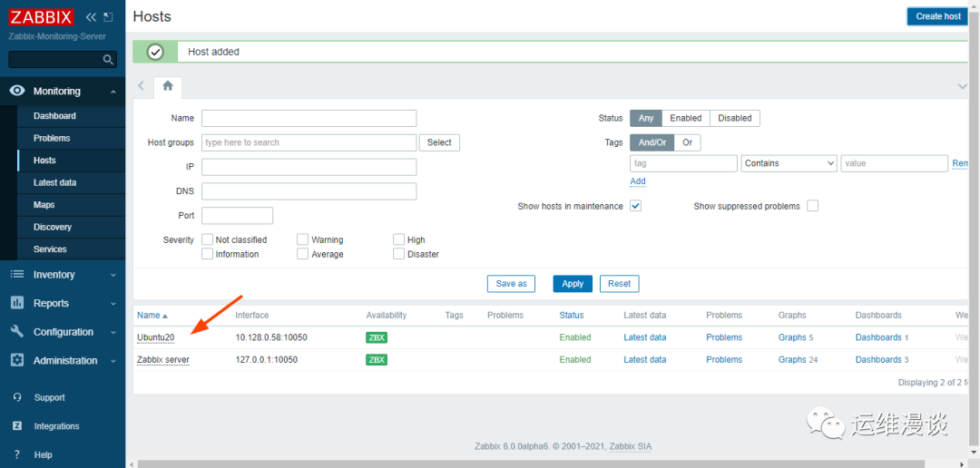Viewport: 980px width, 468px height.
Task: Expand the Administration menu section
Action: tap(113, 361)
